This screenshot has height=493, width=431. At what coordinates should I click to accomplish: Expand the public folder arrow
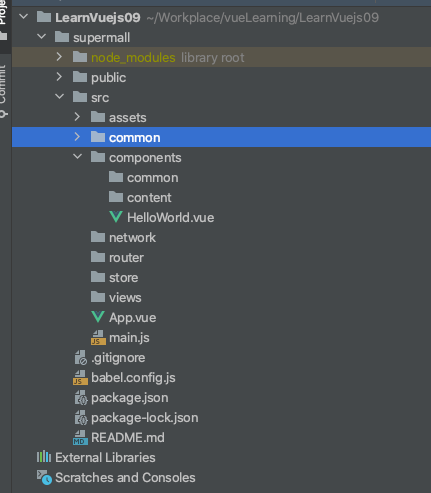(x=59, y=77)
